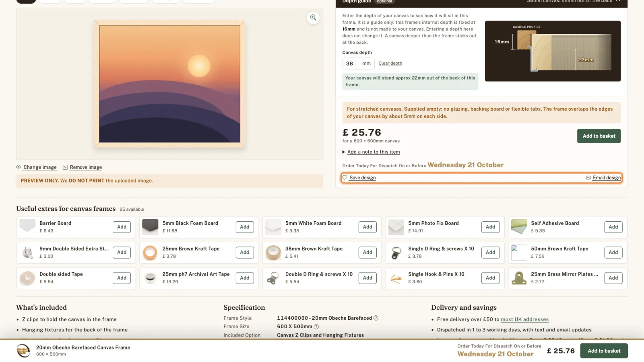
Task: Open the 5mm Black Foam Board thumbnail
Action: click(x=150, y=226)
